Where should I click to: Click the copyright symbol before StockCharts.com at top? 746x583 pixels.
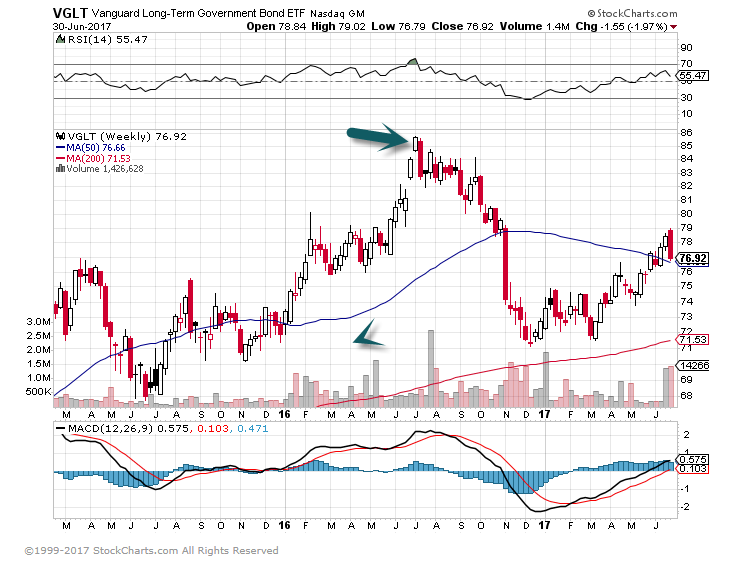pos(591,13)
